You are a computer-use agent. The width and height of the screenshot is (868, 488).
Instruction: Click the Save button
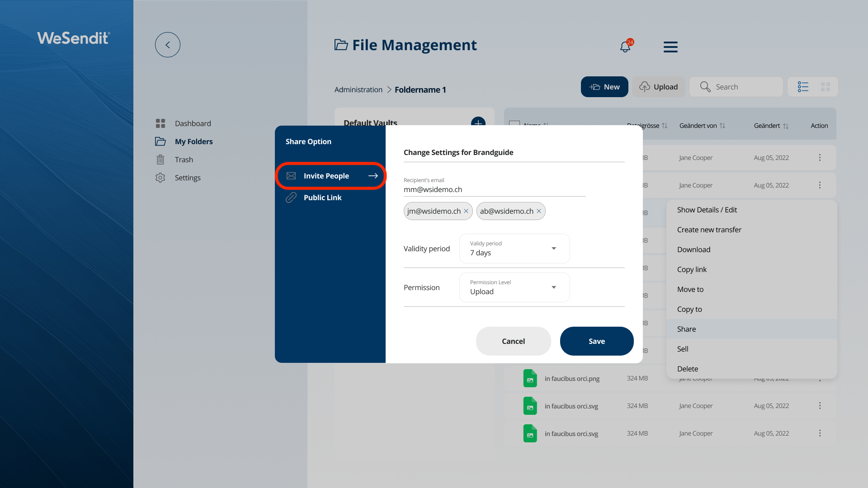[596, 341]
